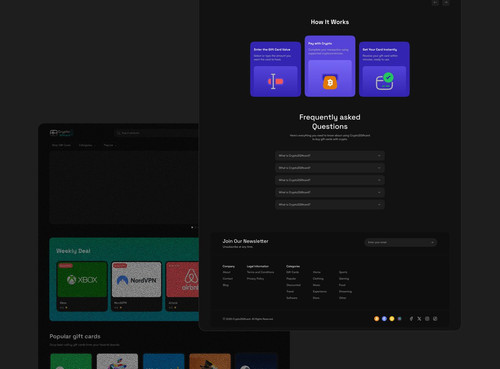
Task: Open the Pay with Crypto step card
Action: pos(330,66)
